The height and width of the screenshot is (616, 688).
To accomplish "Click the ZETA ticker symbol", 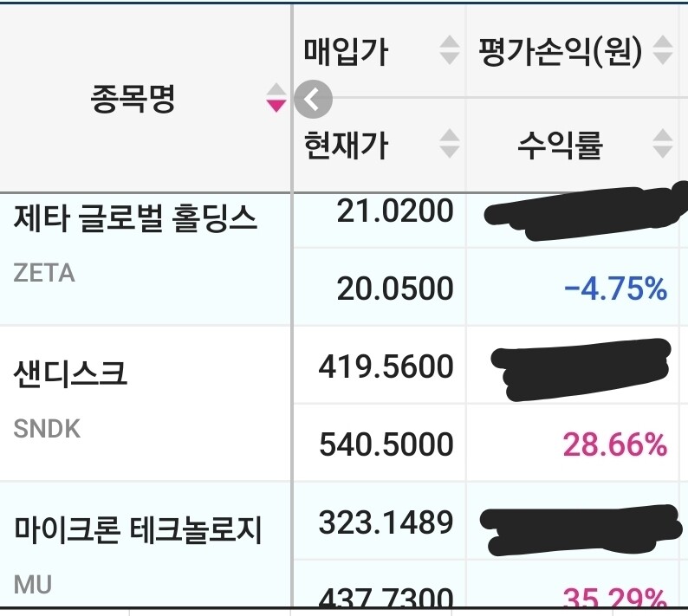I will point(44,273).
